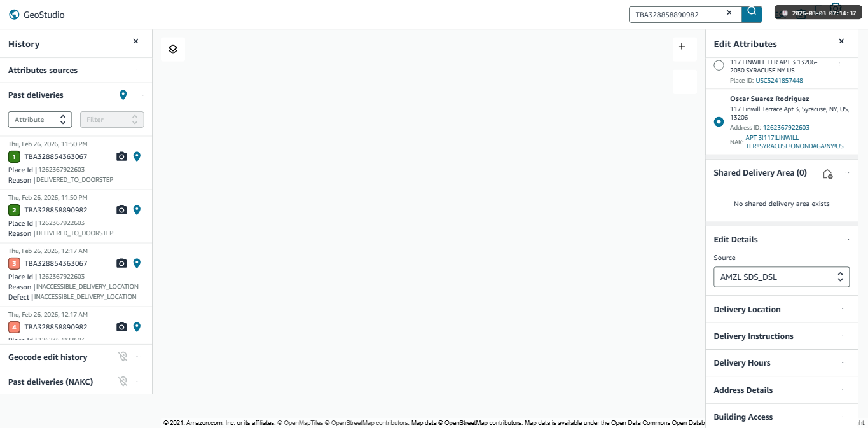Toggle Past deliveries (NAKC) pin visibility

coord(123,382)
